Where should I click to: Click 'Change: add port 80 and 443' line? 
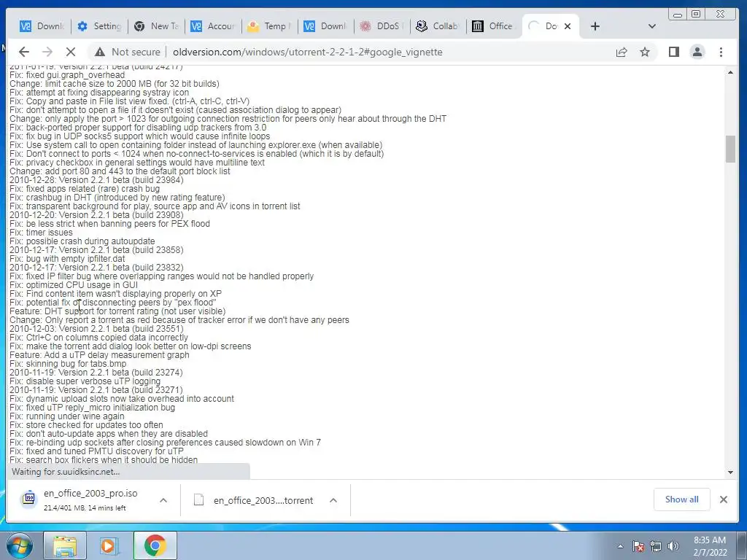coord(120,171)
